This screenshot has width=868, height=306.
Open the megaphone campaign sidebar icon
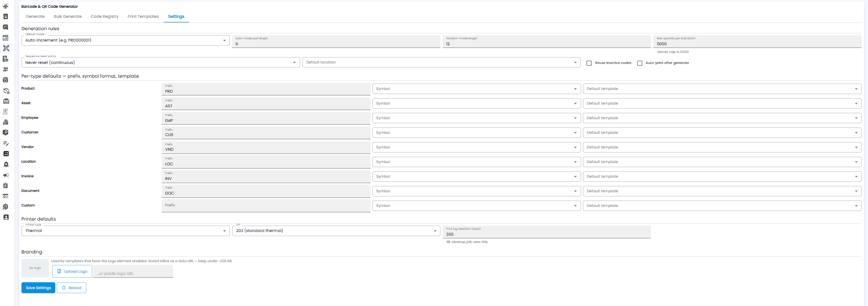[5, 175]
